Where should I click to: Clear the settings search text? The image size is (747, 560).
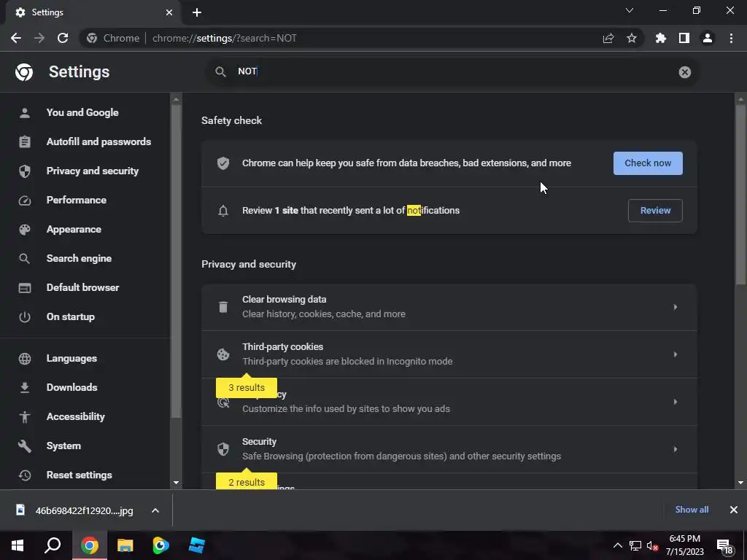click(x=684, y=72)
